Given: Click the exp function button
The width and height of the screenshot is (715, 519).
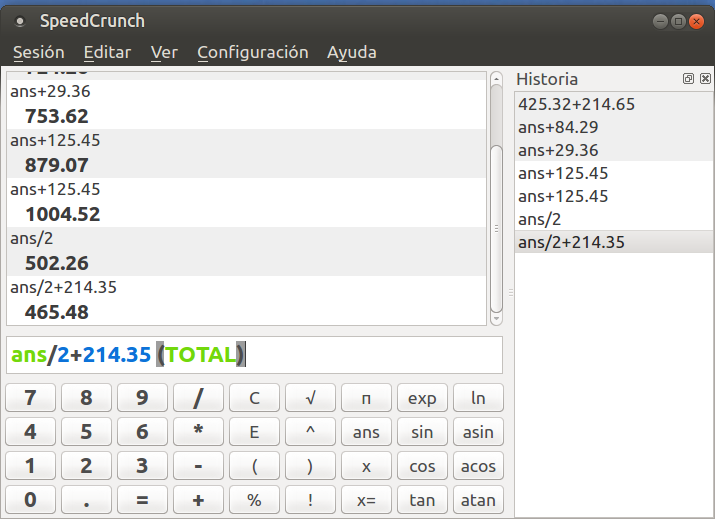Looking at the screenshot, I should 422,398.
